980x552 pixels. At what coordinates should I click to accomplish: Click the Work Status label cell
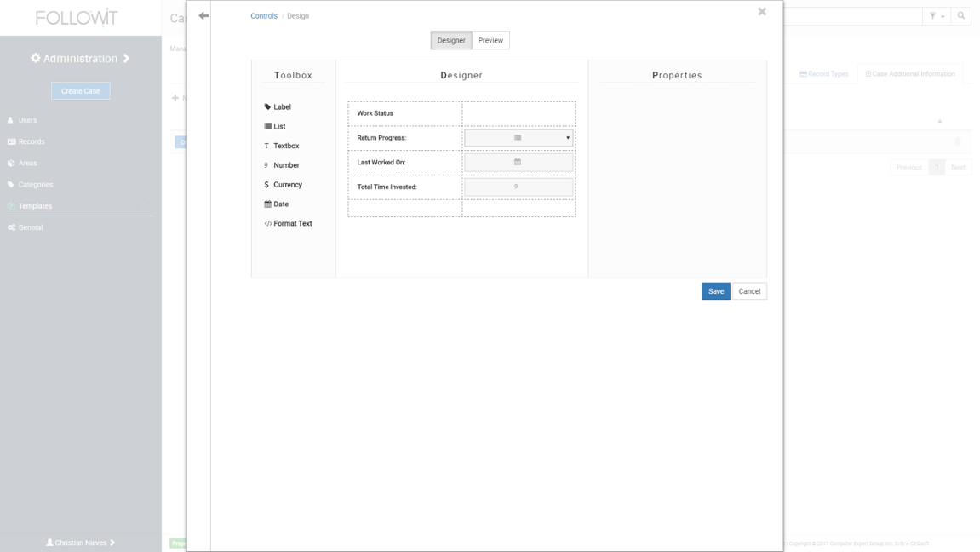(405, 113)
